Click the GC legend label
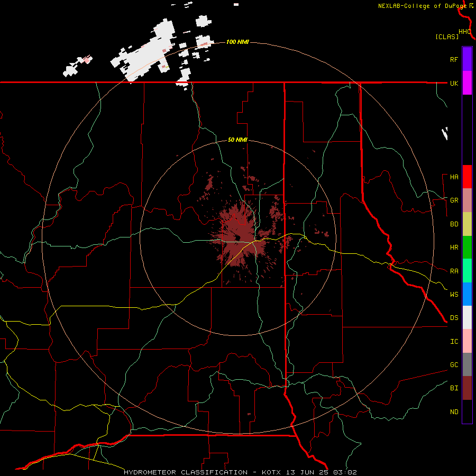 454,365
